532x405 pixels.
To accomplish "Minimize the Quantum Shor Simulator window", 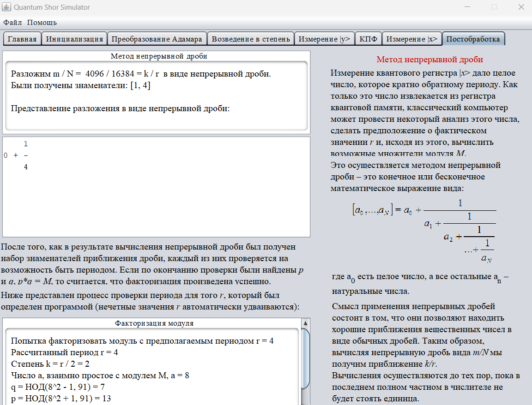I will coord(467,7).
